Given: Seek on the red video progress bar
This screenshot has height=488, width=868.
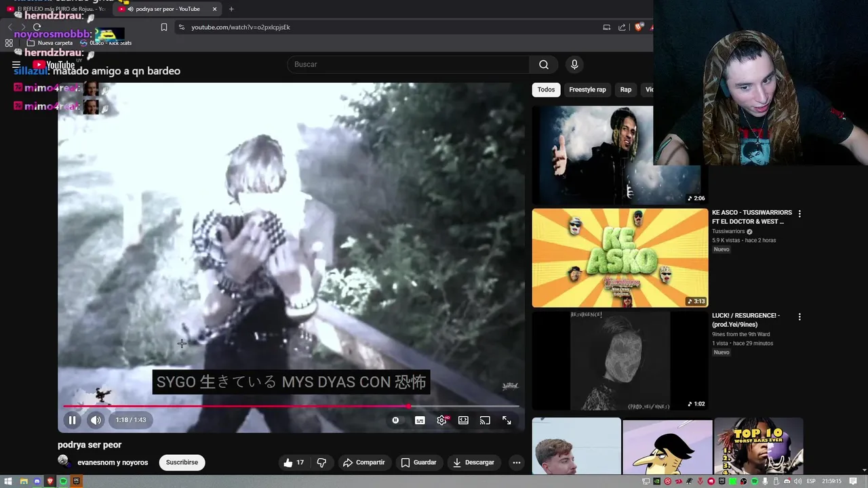Looking at the screenshot, I should point(292,407).
